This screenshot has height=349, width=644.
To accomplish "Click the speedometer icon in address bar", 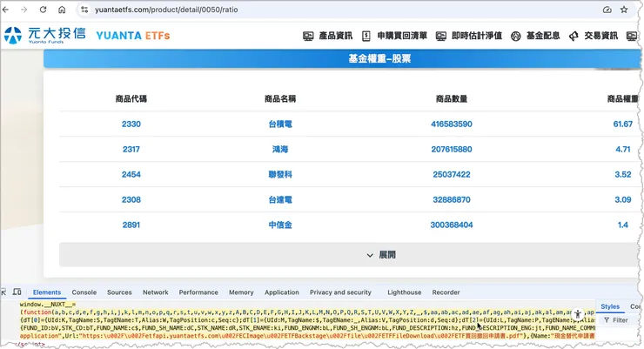I will coord(607,10).
